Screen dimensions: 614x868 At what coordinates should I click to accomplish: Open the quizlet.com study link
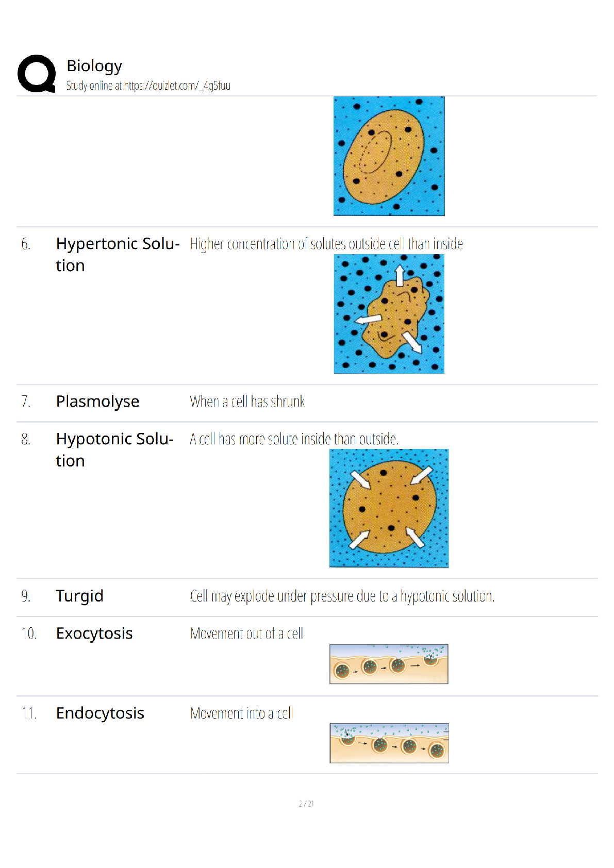[177, 86]
